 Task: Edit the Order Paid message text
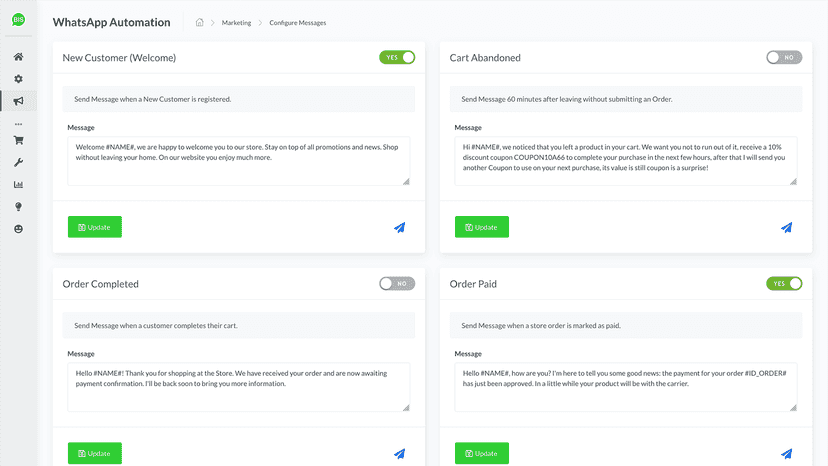point(626,387)
